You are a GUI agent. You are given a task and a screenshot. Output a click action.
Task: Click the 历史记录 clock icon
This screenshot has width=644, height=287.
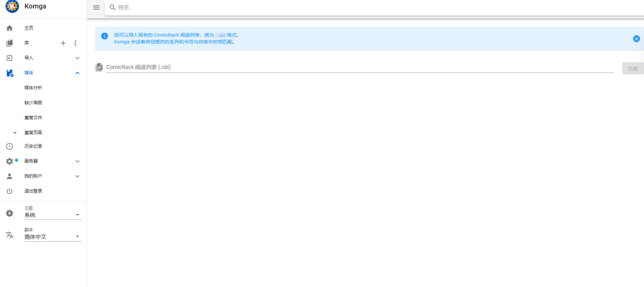pos(9,146)
